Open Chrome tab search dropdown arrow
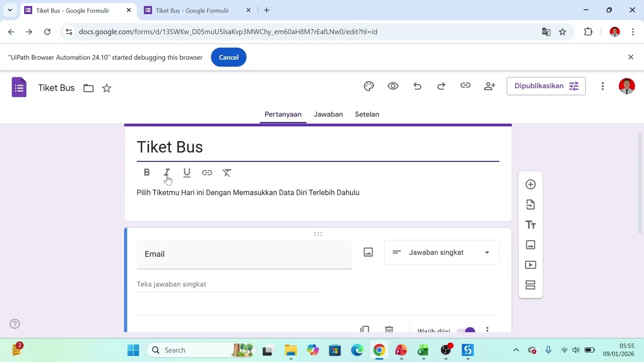 point(10,10)
